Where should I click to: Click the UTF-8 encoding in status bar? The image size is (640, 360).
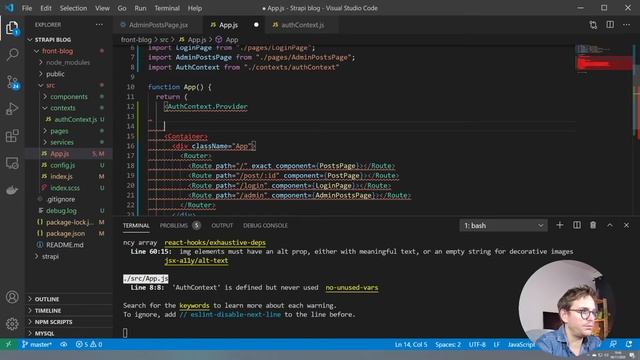pyautogui.click(x=477, y=344)
